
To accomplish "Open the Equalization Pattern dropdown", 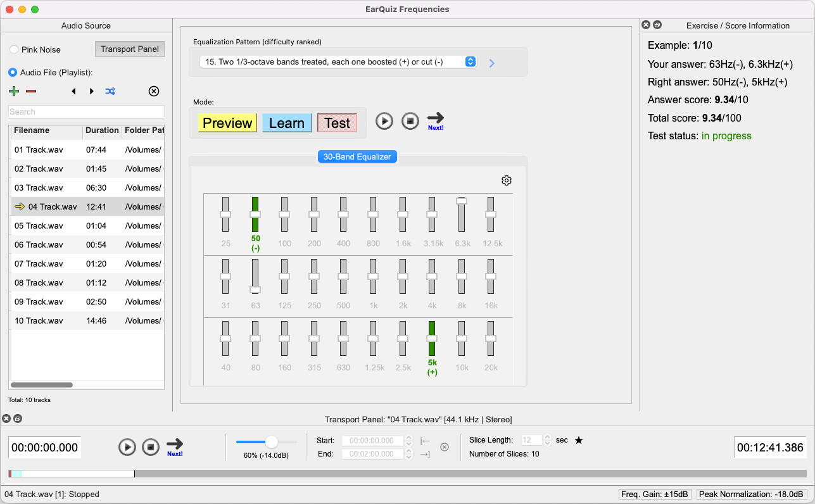I will pyautogui.click(x=338, y=61).
